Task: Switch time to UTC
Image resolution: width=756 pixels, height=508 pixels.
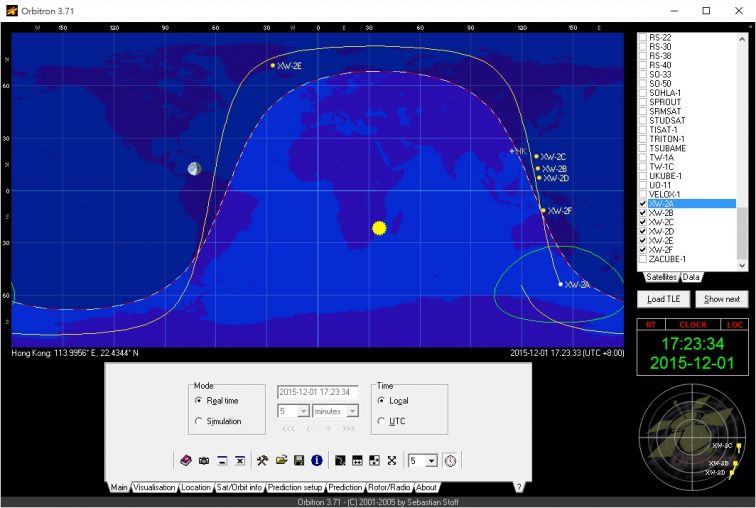Action: click(x=381, y=421)
